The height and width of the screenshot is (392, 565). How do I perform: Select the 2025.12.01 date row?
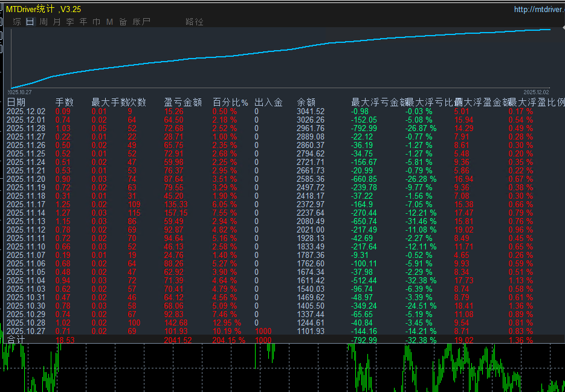[283, 120]
